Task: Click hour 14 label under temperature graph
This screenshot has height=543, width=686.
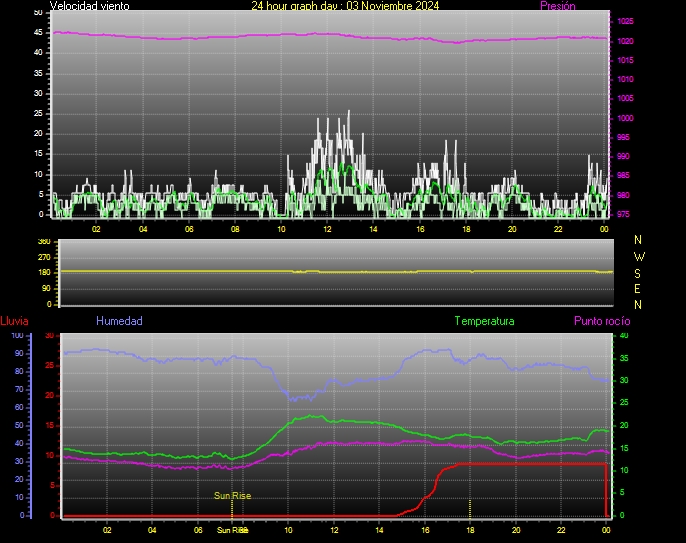Action: 379,530
